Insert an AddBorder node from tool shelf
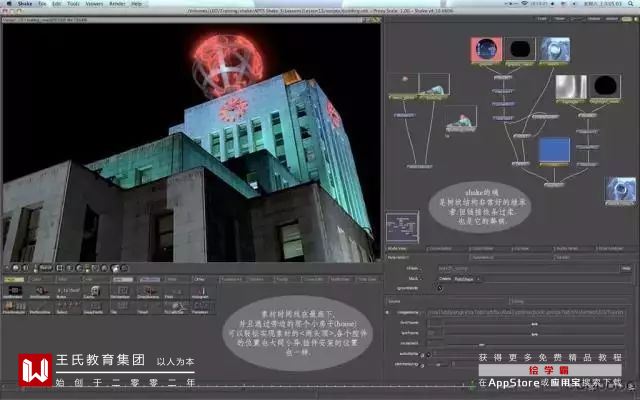Screen dimensions: 640x400 tap(15, 292)
